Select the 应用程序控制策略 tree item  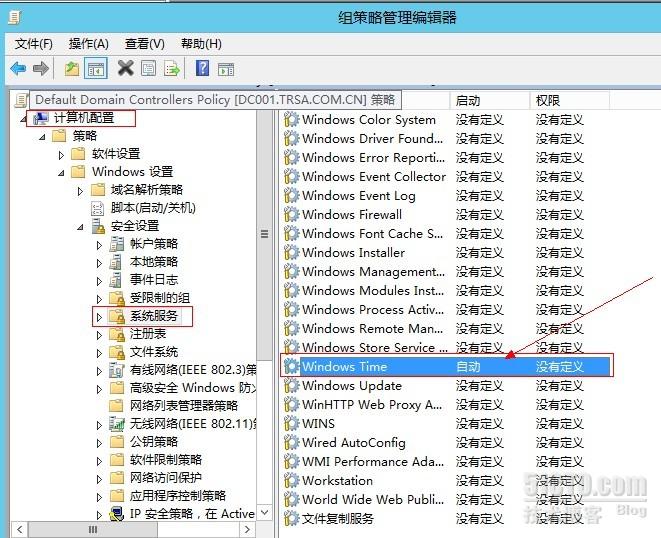click(x=178, y=495)
